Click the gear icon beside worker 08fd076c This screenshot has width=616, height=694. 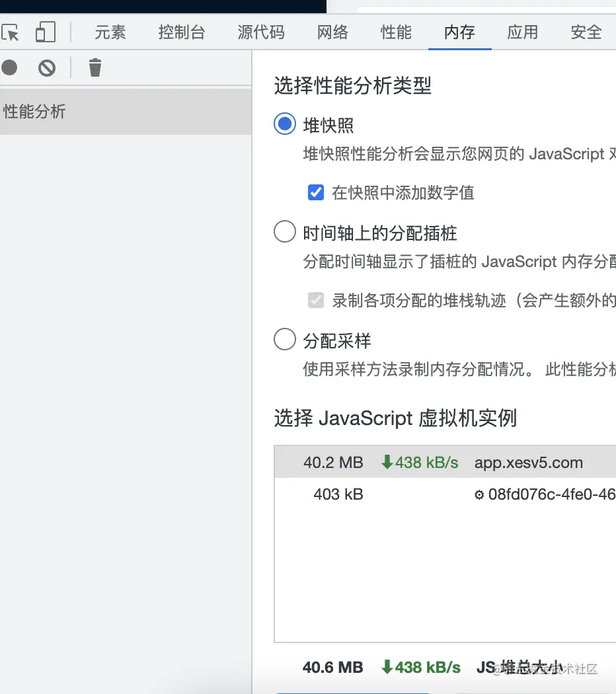point(480,494)
